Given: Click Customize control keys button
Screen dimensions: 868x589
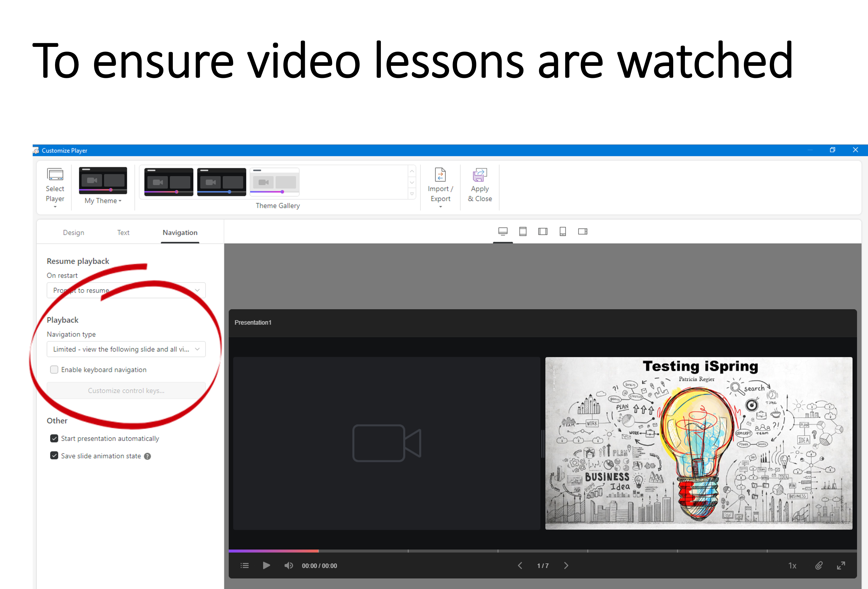Looking at the screenshot, I should (x=126, y=390).
